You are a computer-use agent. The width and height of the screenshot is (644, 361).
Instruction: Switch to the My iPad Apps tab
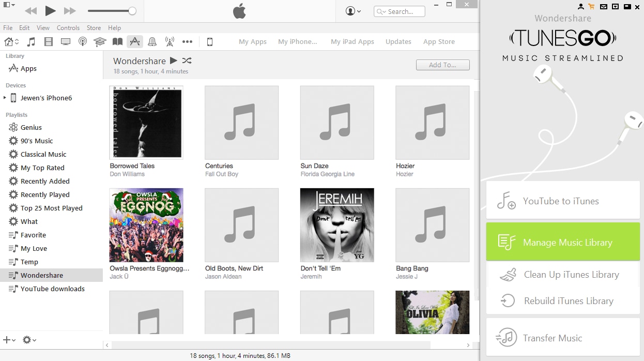(x=352, y=42)
